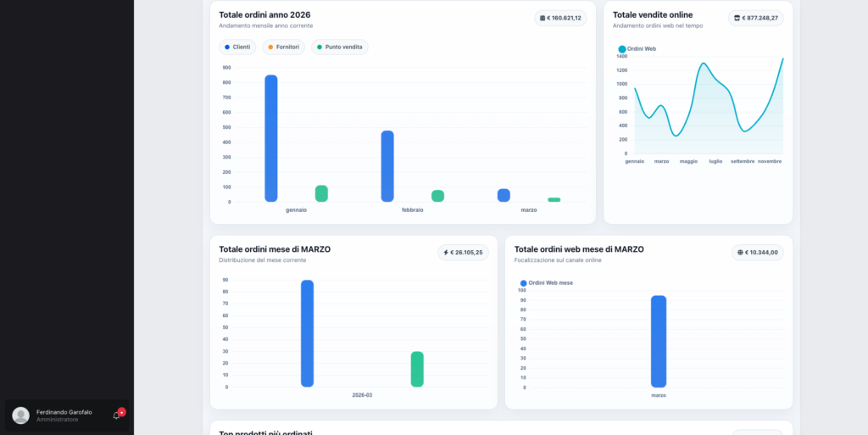Select the blue gennaio Clienti bar
This screenshot has width=868, height=435.
tap(271, 138)
